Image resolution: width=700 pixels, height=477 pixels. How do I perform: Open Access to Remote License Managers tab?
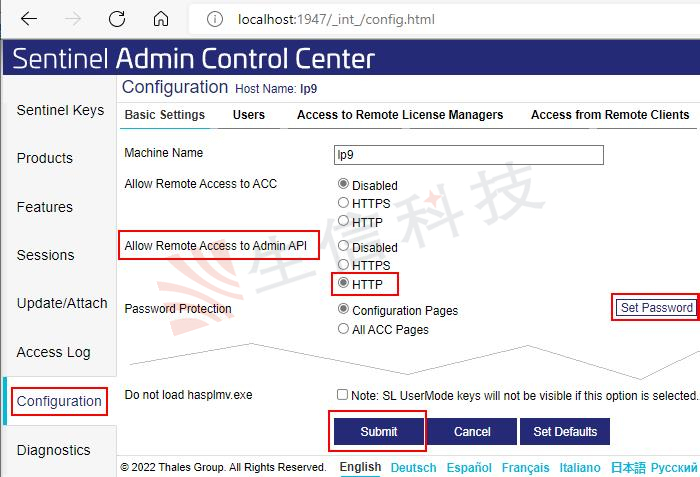pyautogui.click(x=400, y=115)
